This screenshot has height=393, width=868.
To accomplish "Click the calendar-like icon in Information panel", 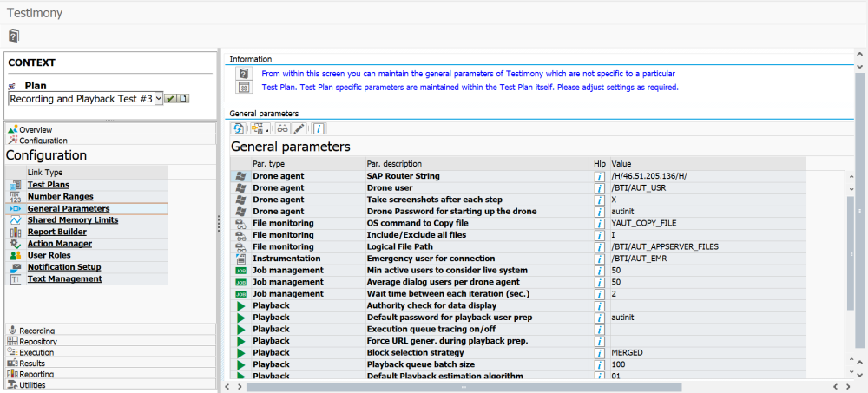I will coord(244,88).
